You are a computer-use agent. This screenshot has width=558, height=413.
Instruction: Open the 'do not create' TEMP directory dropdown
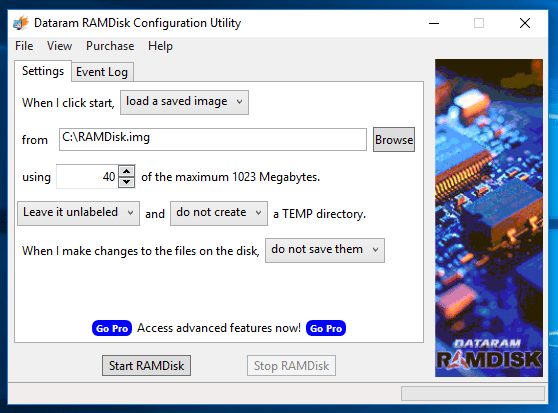coord(219,213)
